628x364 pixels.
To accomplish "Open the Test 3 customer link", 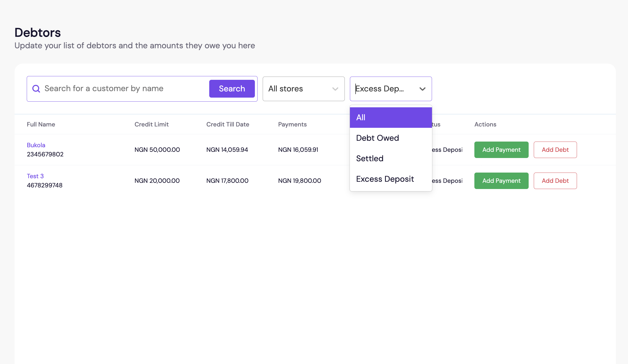I will pyautogui.click(x=35, y=176).
